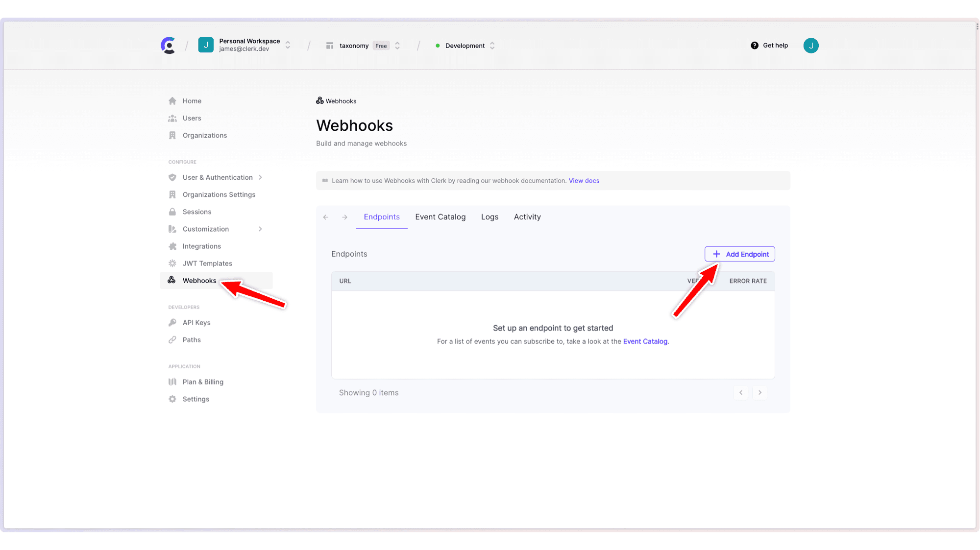This screenshot has width=980, height=550.
Task: Click the JWT Templates icon
Action: (x=172, y=263)
